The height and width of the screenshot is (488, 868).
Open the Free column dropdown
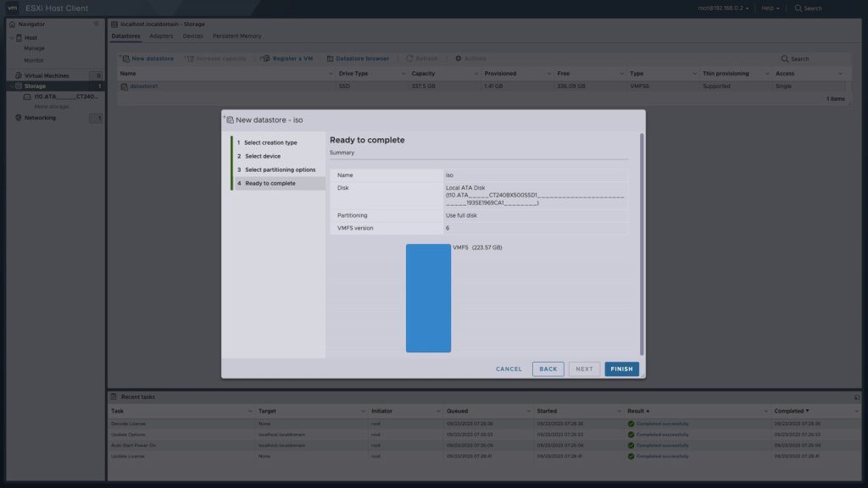(621, 74)
